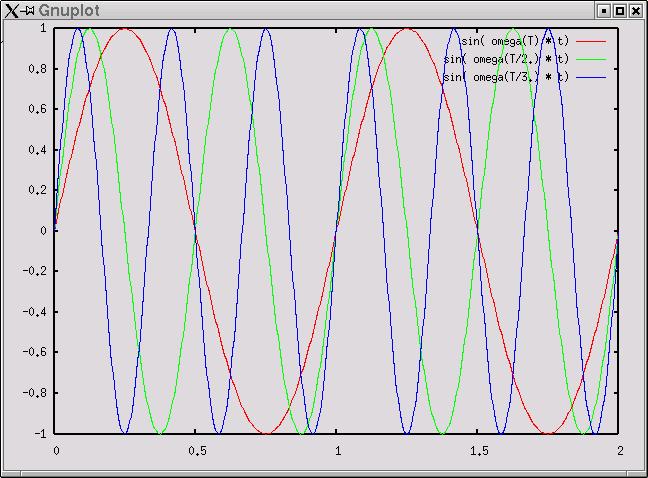This screenshot has height=478, width=648.
Task: Click the x-axis tick label 1.5
Action: (478, 452)
